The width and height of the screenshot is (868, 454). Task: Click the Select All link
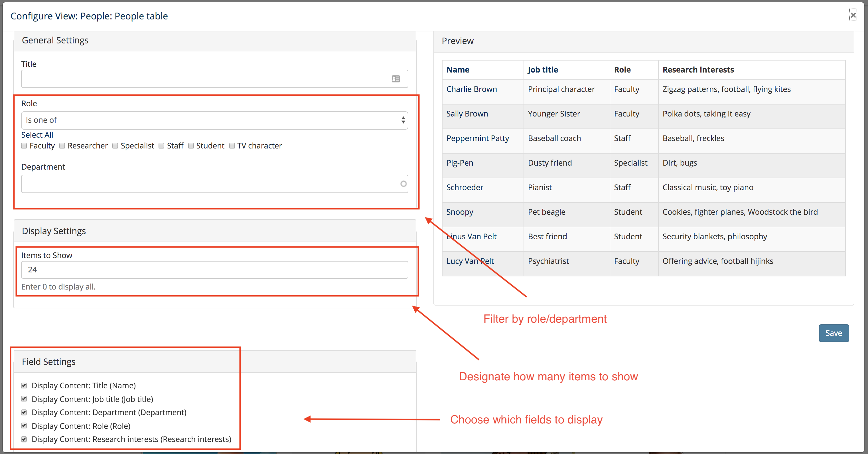point(37,135)
